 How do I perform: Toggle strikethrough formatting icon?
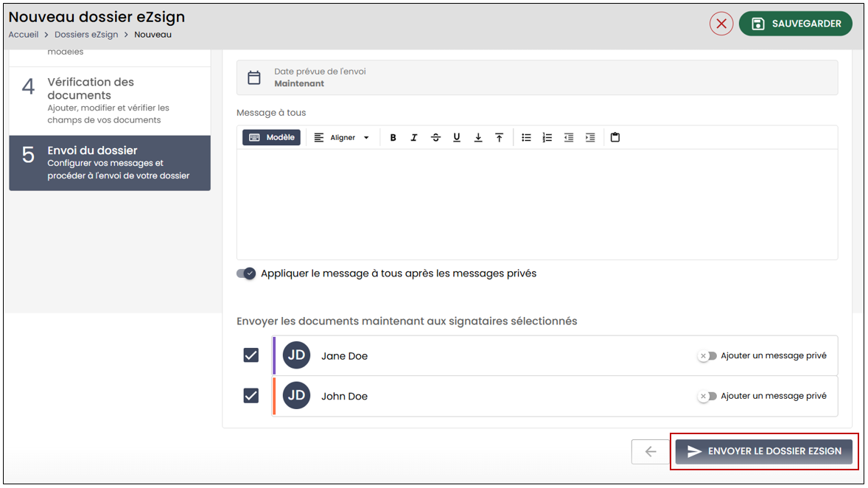435,137
